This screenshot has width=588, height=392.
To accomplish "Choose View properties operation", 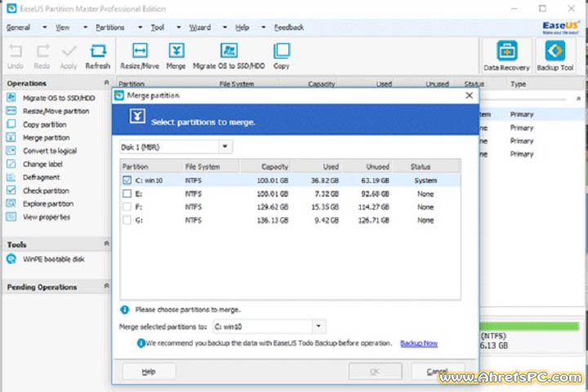I will [x=47, y=216].
